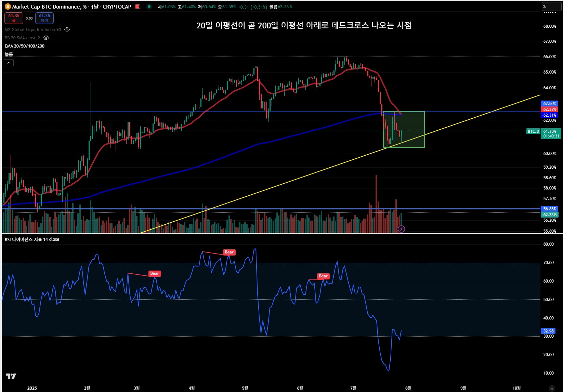Click the 시61.03% open value
Viewport: 563px width, 392px height.
167,6
